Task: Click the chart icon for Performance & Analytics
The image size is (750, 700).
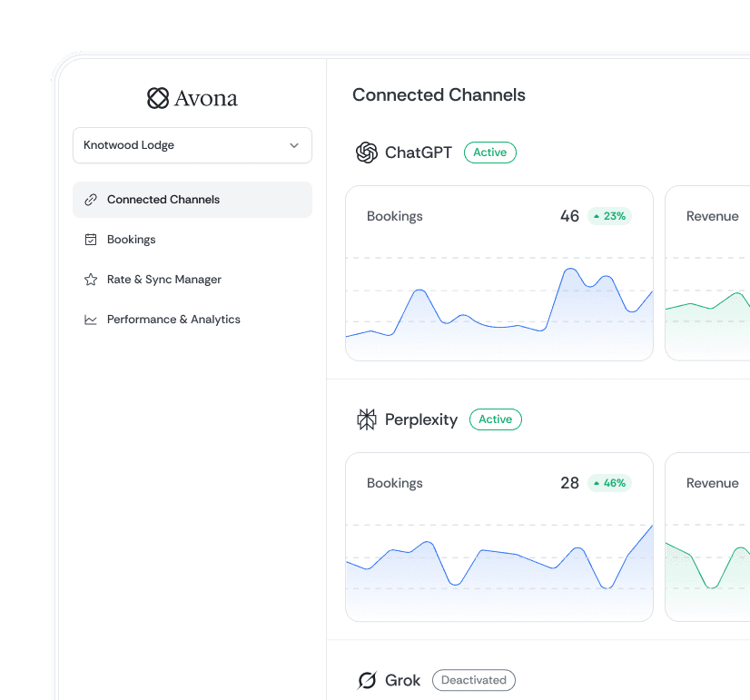Action: point(91,320)
